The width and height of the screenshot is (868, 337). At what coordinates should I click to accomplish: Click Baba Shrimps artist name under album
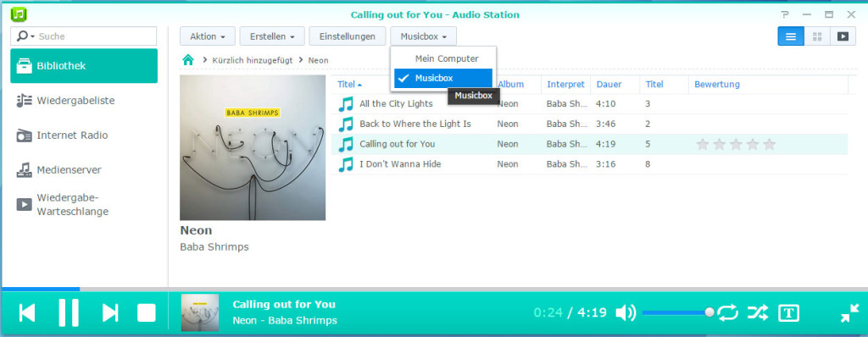[214, 246]
